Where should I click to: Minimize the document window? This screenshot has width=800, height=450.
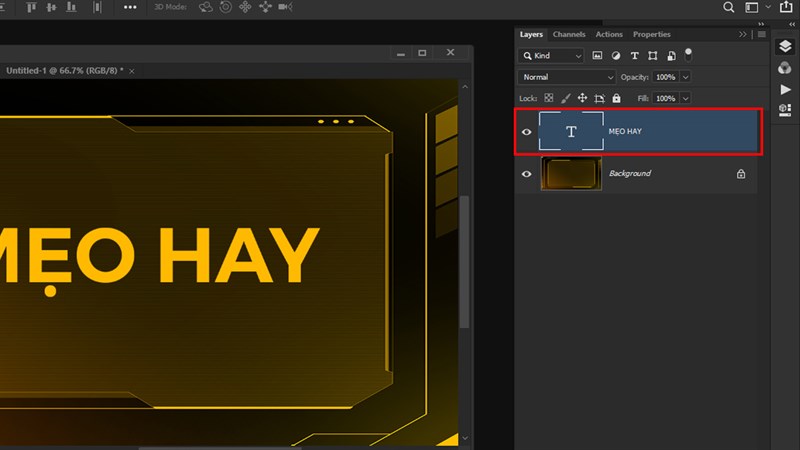point(401,53)
